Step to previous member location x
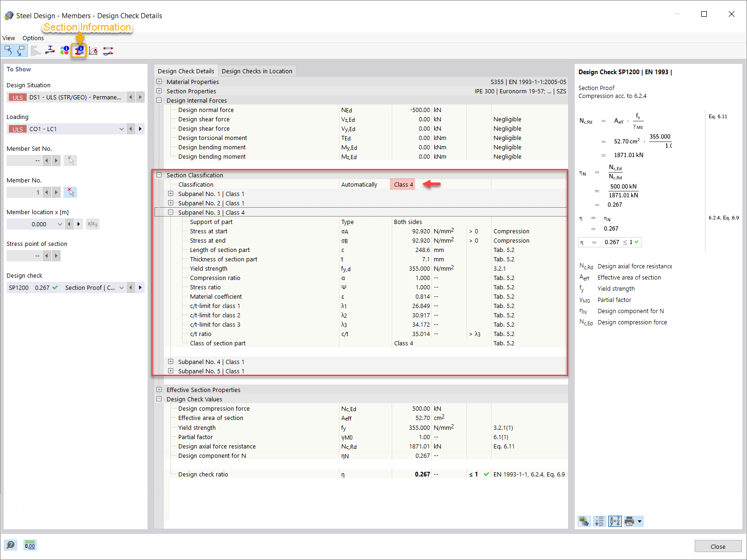This screenshot has height=560, width=747. point(69,224)
